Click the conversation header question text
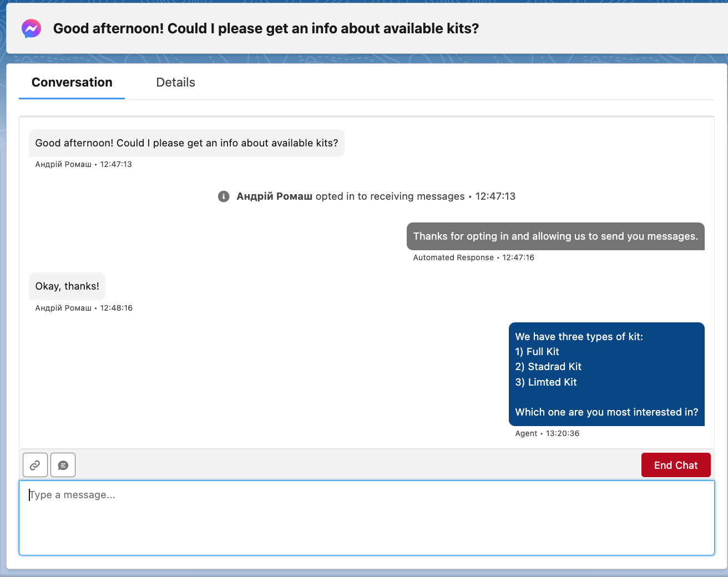The height and width of the screenshot is (577, 728). (265, 28)
